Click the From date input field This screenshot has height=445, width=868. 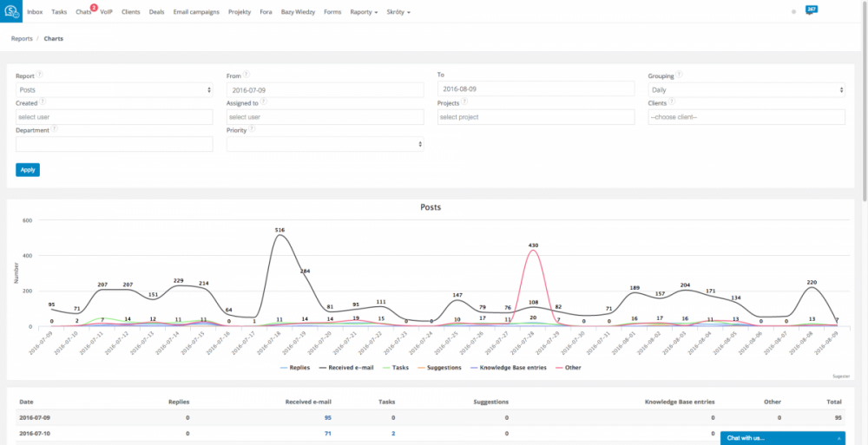click(325, 89)
